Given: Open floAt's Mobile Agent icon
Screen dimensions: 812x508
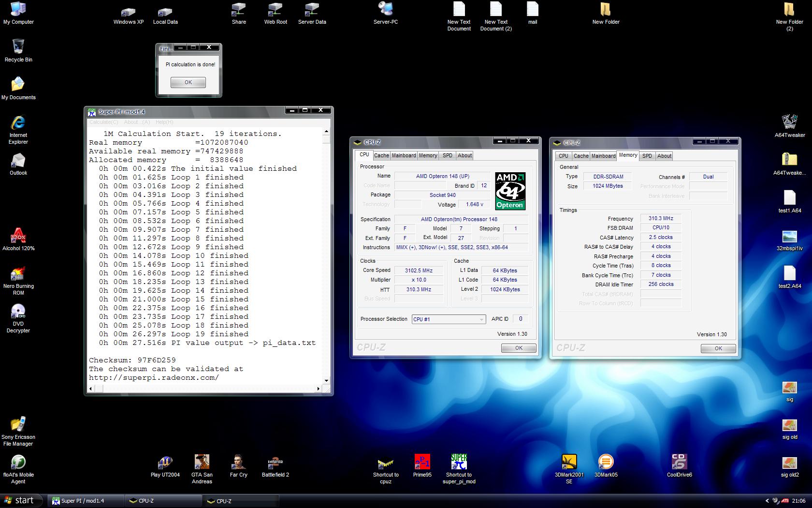Looking at the screenshot, I should (18, 469).
